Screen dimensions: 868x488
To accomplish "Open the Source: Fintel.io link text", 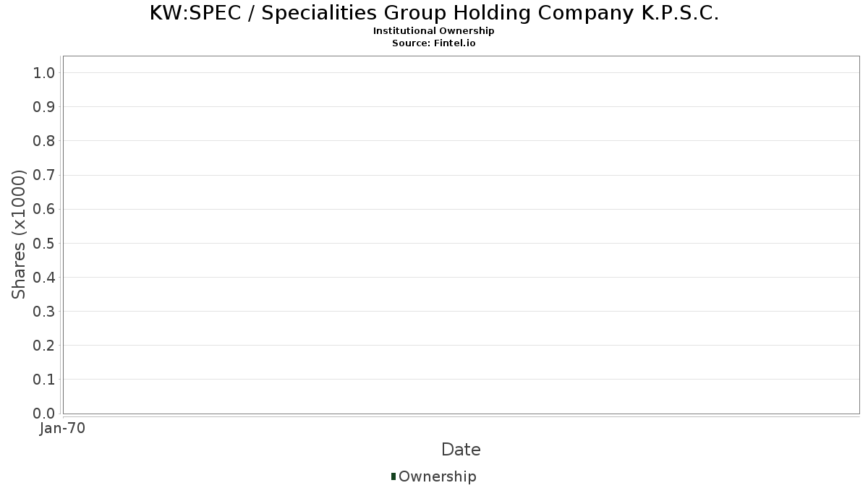I will pyautogui.click(x=434, y=43).
